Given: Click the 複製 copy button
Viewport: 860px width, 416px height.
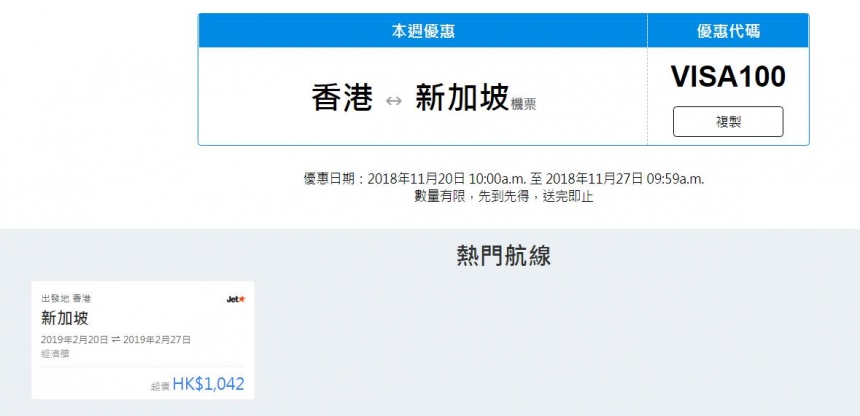Looking at the screenshot, I should (728, 121).
